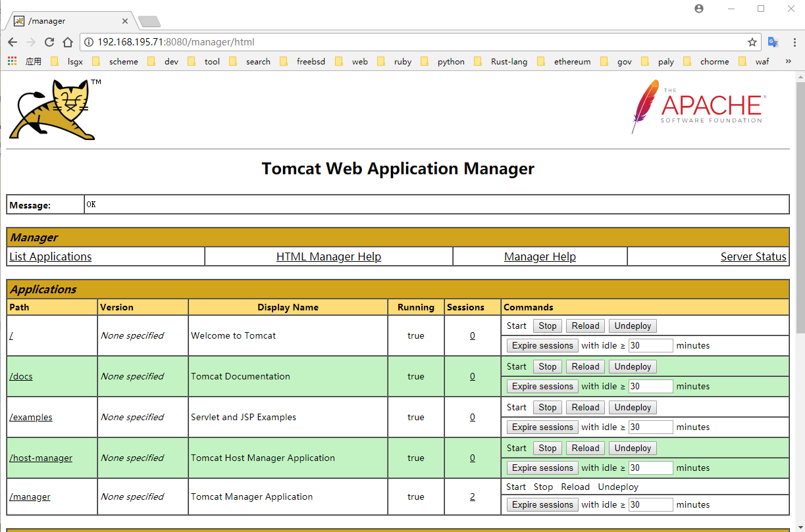The height and width of the screenshot is (532, 805).
Task: Click idle minutes field for /docs
Action: pos(650,386)
